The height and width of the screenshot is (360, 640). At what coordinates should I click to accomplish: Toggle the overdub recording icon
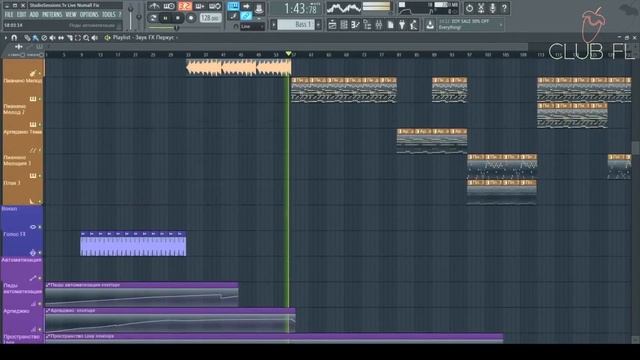(x=200, y=6)
